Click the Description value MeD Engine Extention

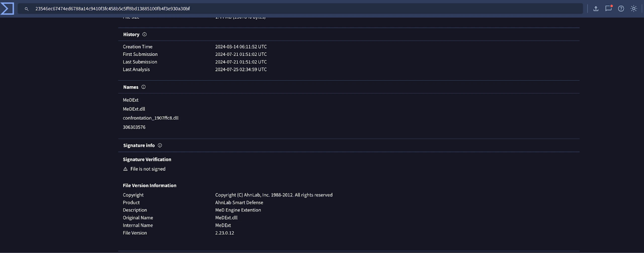(x=238, y=210)
